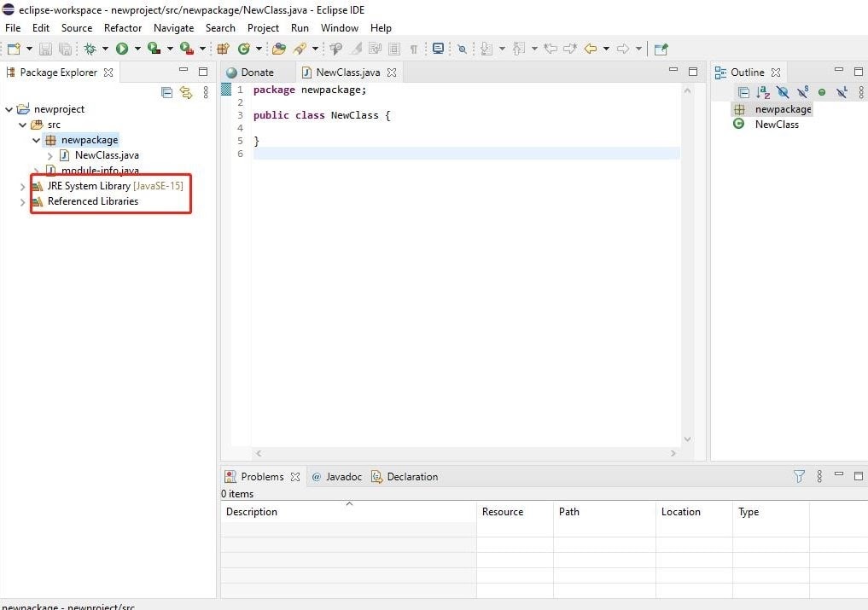This screenshot has height=610, width=868.
Task: Click the New Java Package toolbar icon
Action: point(223,49)
